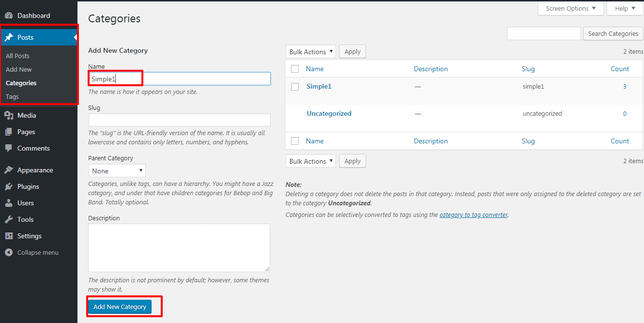Click the Plugins plug icon
Viewport: 644px width, 323px height.
[x=9, y=186]
